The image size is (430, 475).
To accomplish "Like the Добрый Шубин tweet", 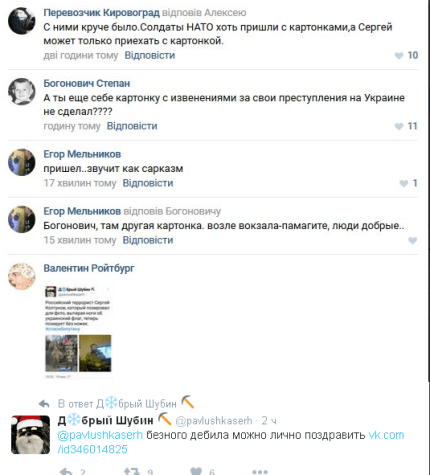I will pos(196,471).
